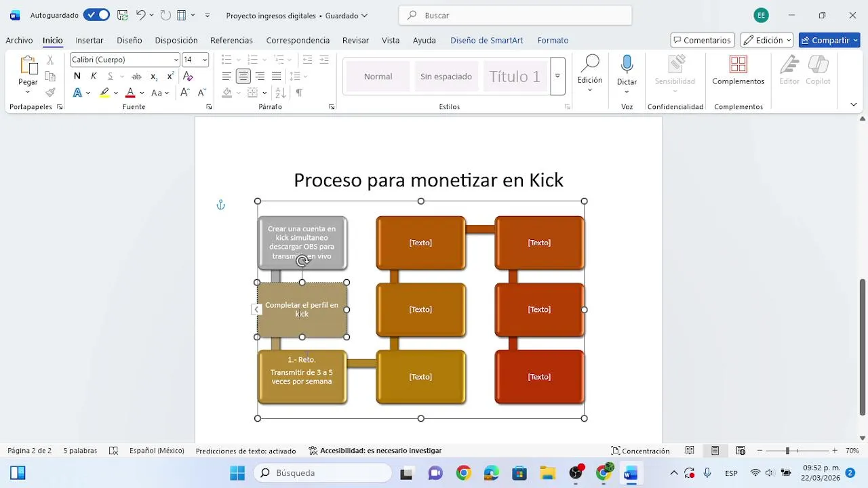Viewport: 868px width, 488px height.
Task: Open the Insertar ribbon tab
Action: [x=90, y=41]
